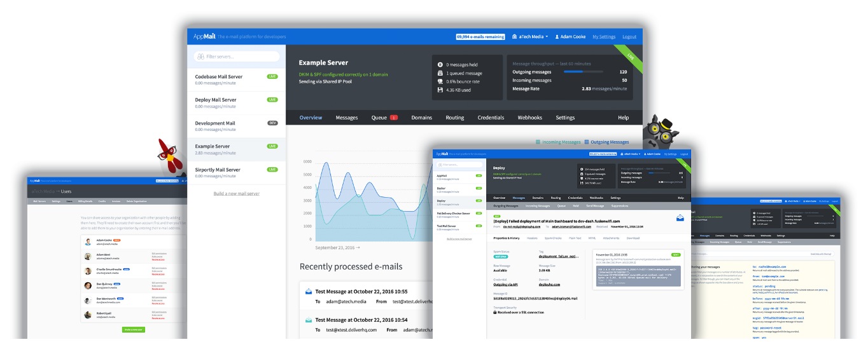
Task: Click Test Message at October 22, 2016 10:55
Action: 366,292
